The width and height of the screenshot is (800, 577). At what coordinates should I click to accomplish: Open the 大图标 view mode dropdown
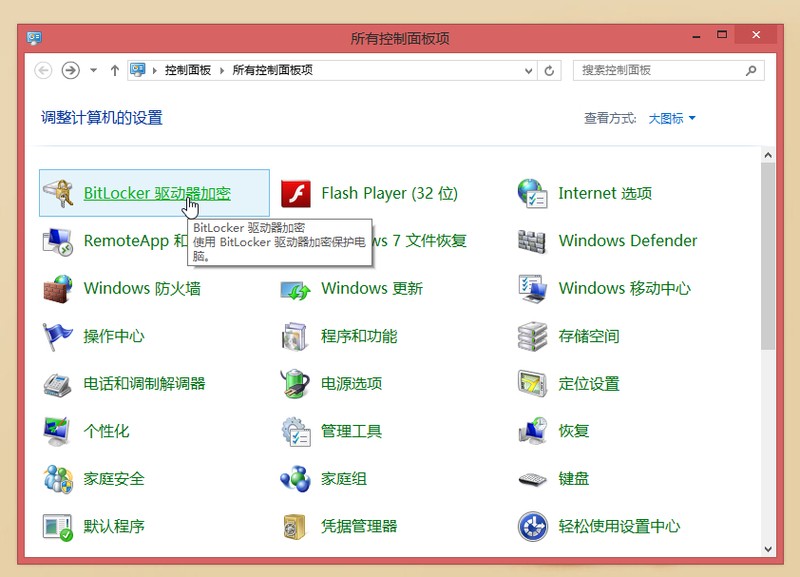(672, 118)
